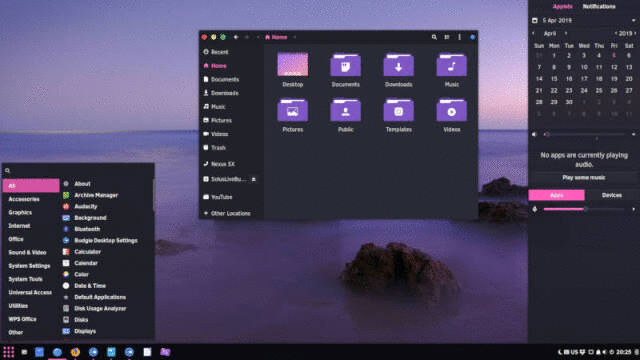640x360 pixels.
Task: Click the clock showing 20:25
Action: coord(623,352)
